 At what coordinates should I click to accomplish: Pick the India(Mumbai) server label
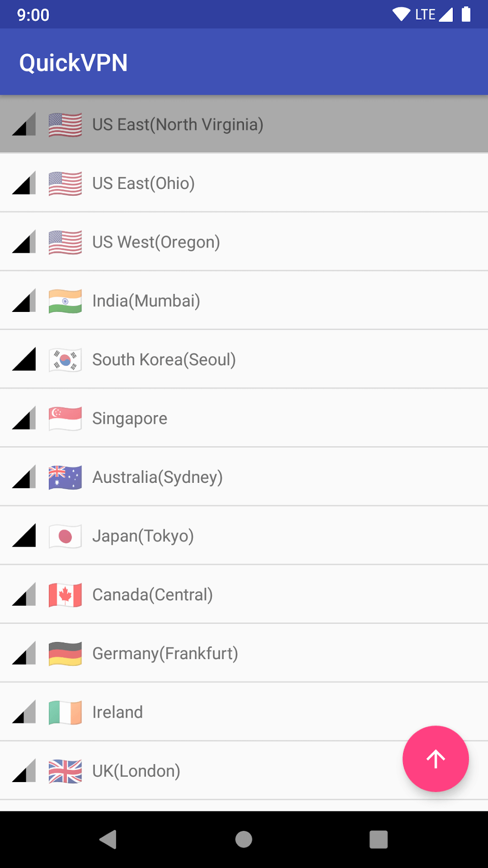(x=146, y=301)
